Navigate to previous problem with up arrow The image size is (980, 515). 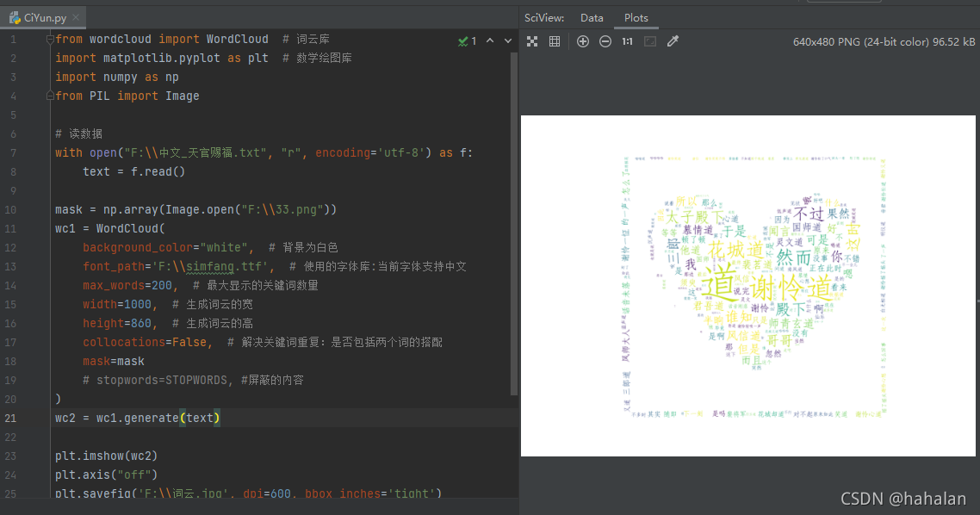click(489, 40)
